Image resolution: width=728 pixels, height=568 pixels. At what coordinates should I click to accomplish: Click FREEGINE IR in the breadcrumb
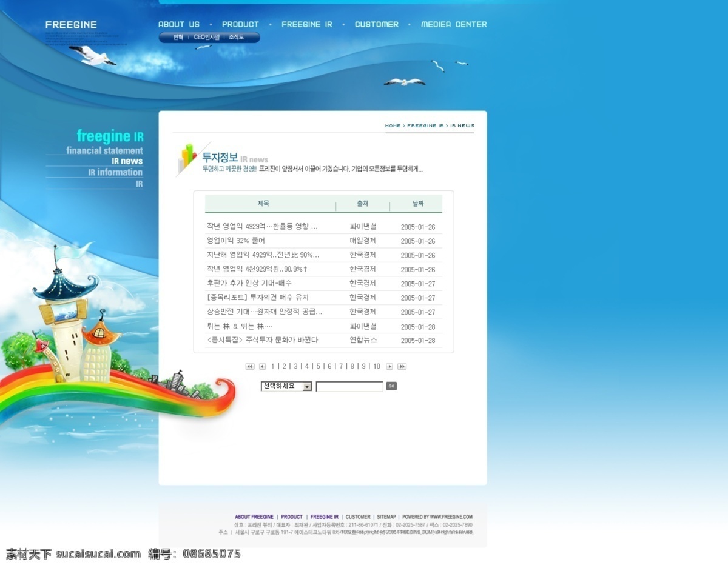(x=425, y=126)
